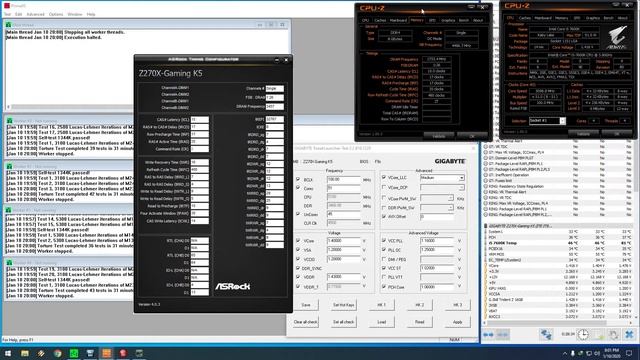Enable the DMI / PEG checkbox

tap(384, 259)
